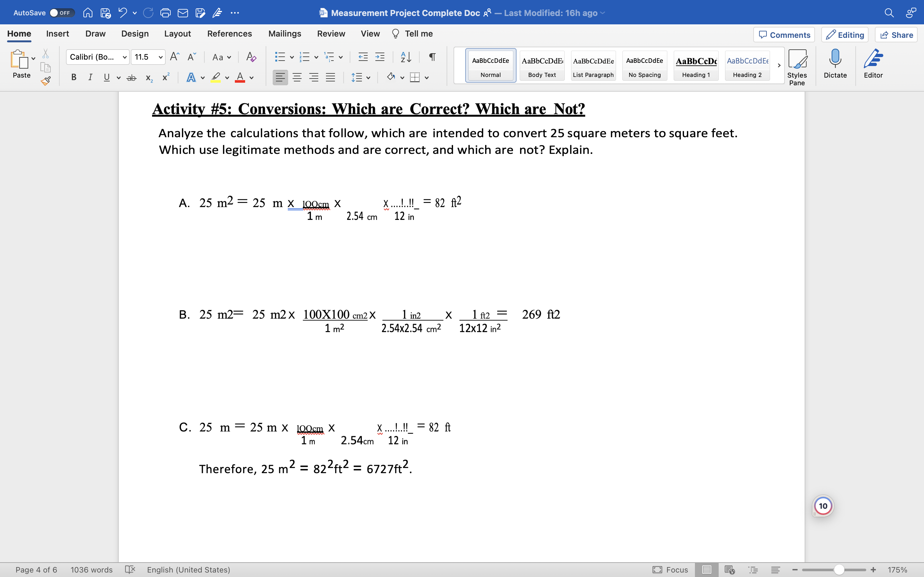Toggle Italic formatting

pyautogui.click(x=90, y=78)
